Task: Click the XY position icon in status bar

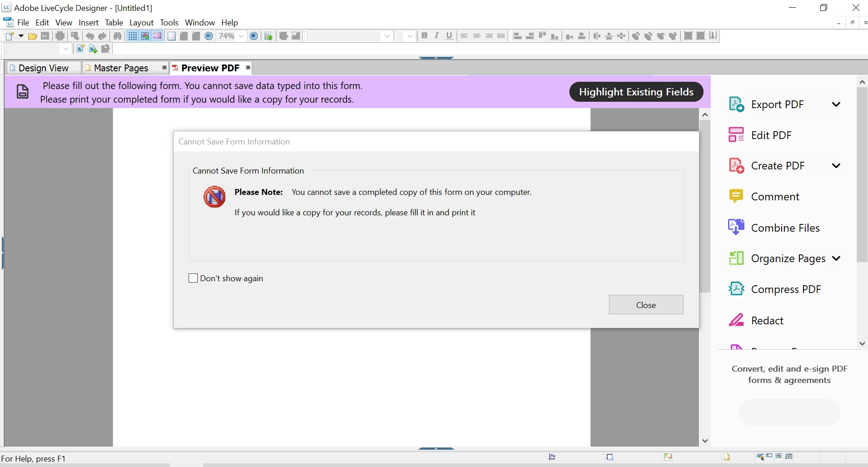Action: (552, 457)
